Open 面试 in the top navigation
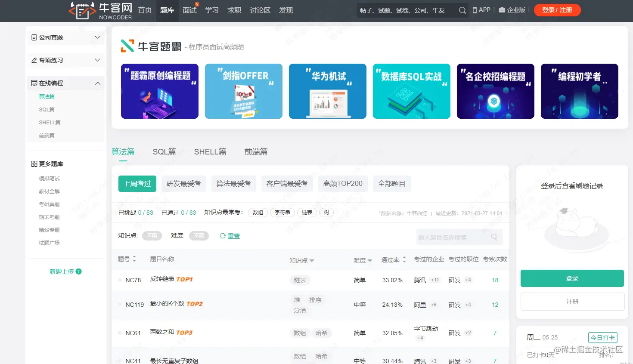The height and width of the screenshot is (364, 633). pos(189,10)
